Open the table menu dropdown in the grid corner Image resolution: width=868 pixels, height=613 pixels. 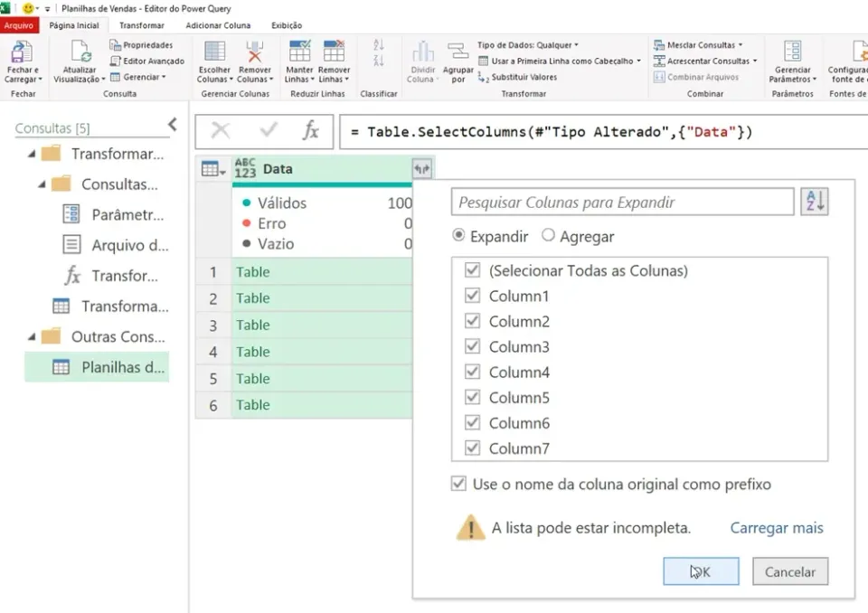click(x=213, y=169)
